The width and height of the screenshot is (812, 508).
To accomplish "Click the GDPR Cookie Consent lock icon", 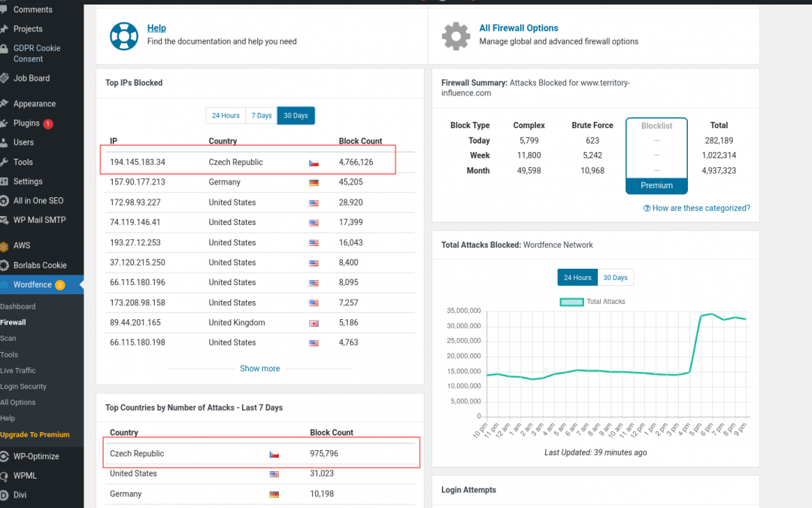I will [x=5, y=49].
